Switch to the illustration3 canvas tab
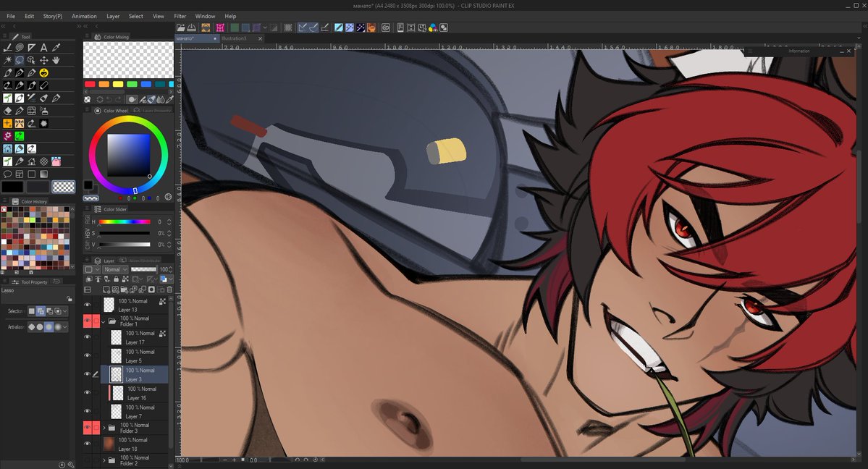 pos(234,38)
